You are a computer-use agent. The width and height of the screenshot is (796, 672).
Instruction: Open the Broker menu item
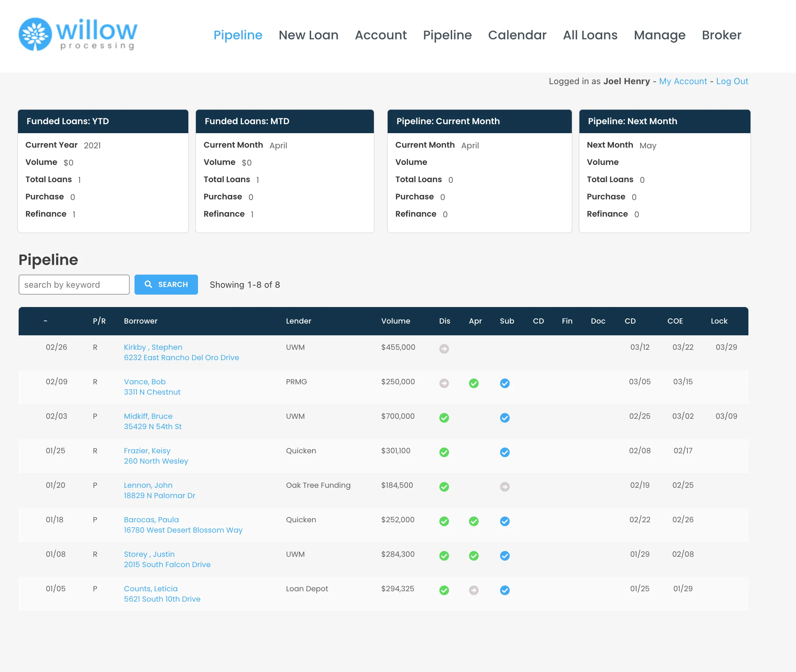[x=722, y=35]
